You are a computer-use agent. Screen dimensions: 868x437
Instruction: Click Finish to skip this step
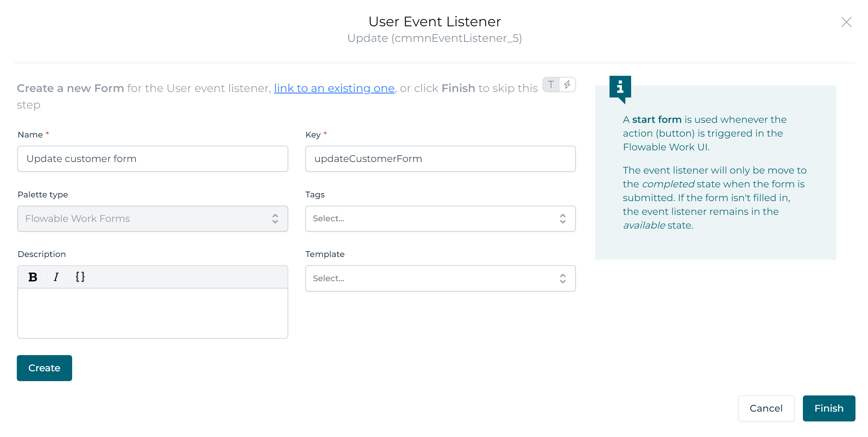[829, 408]
